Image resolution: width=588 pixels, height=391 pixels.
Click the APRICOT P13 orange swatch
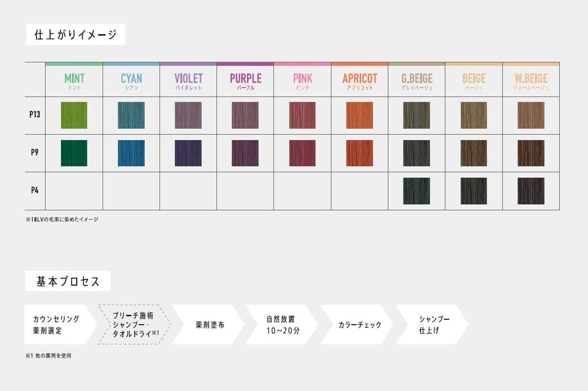pos(359,115)
